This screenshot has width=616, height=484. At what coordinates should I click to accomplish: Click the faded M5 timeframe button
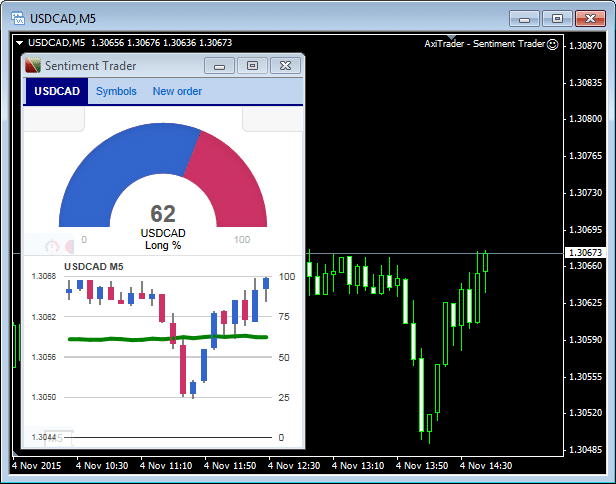coord(58,438)
